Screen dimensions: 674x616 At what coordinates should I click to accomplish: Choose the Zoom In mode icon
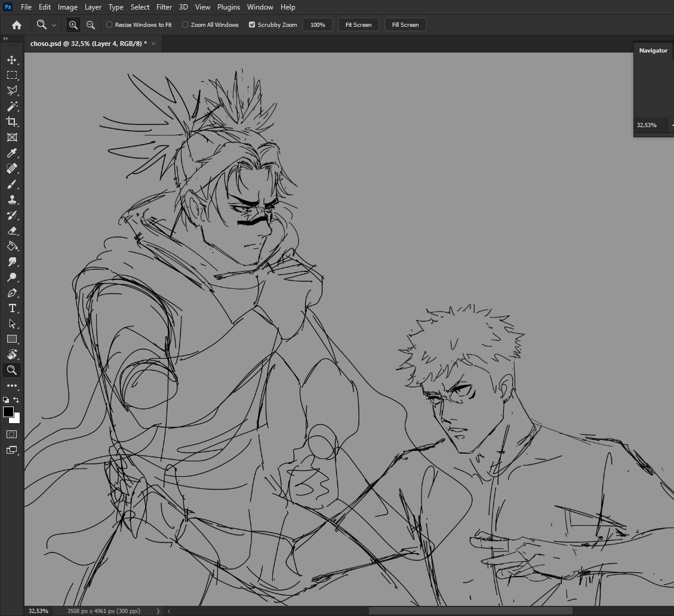point(73,25)
